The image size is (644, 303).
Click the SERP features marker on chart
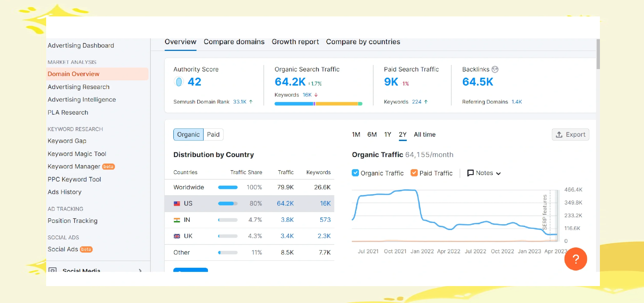pyautogui.click(x=545, y=212)
